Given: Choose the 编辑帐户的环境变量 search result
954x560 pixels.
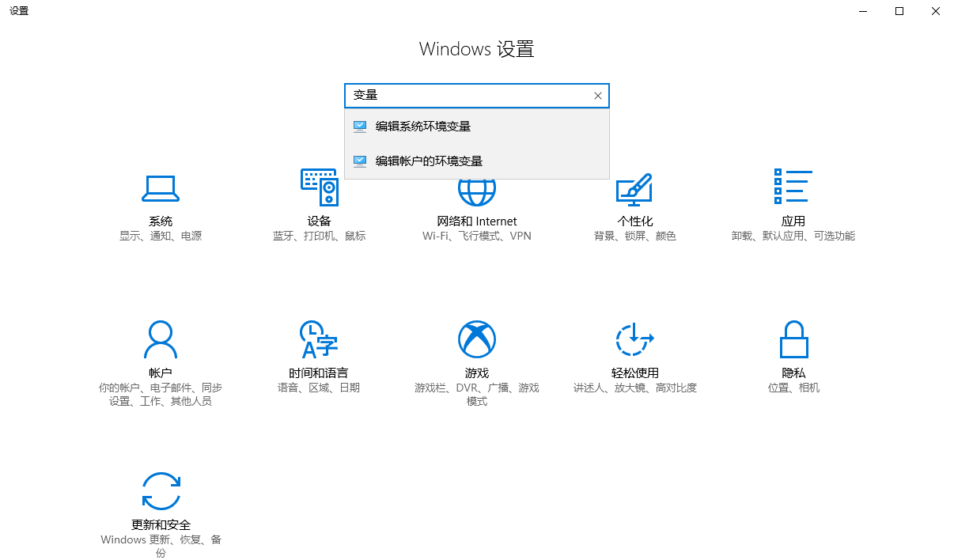Looking at the screenshot, I should pos(477,161).
